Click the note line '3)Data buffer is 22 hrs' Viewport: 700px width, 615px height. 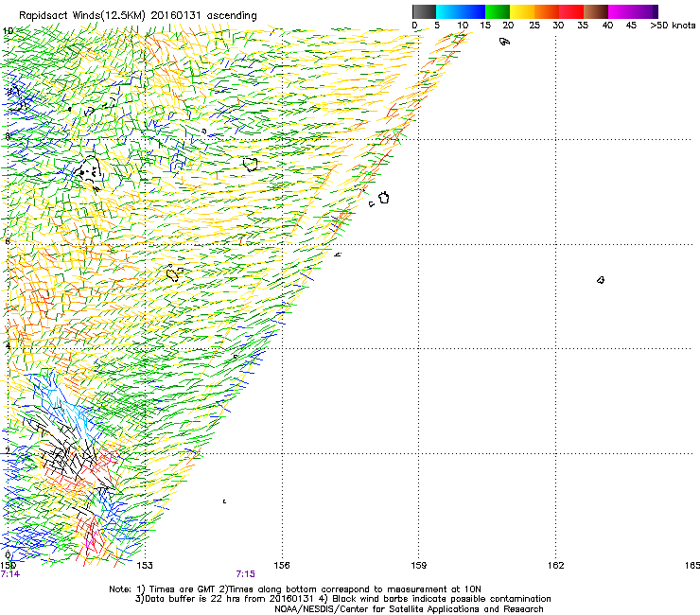tap(342, 599)
